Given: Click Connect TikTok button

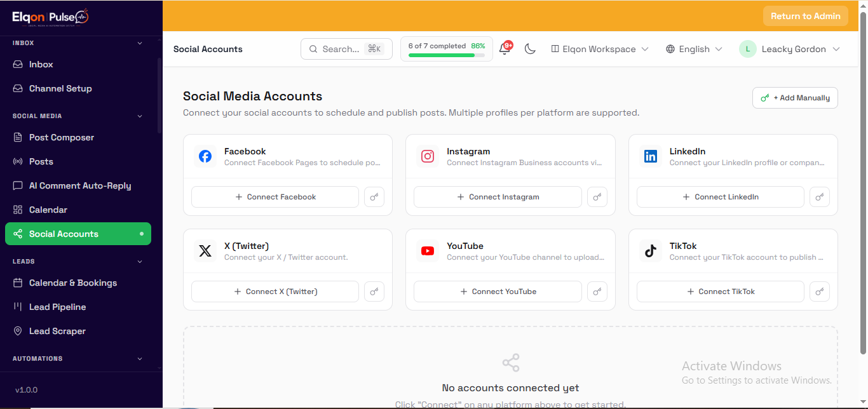Looking at the screenshot, I should 721,292.
